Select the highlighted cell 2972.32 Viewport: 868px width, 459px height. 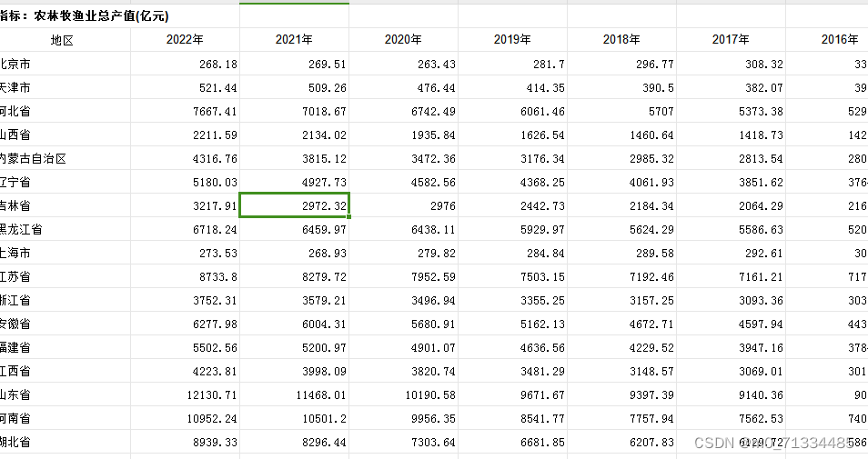(x=294, y=205)
